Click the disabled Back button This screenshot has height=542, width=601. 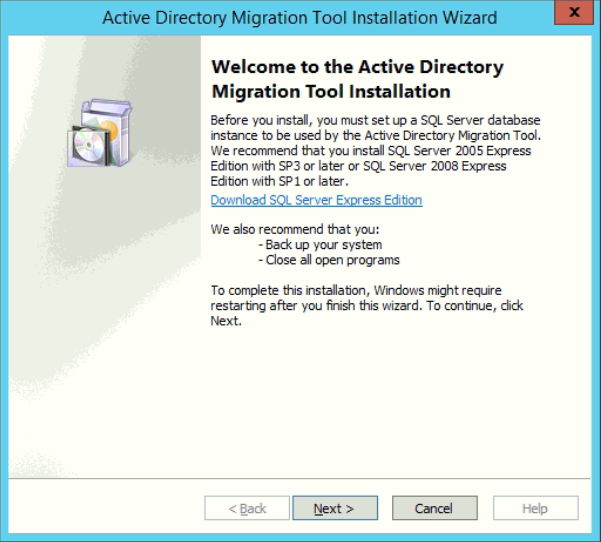247,508
